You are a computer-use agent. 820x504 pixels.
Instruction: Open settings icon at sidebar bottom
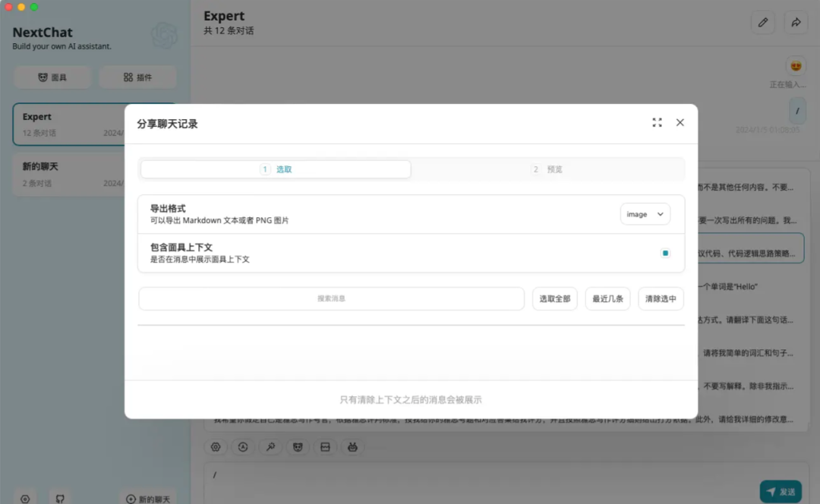tap(25, 499)
